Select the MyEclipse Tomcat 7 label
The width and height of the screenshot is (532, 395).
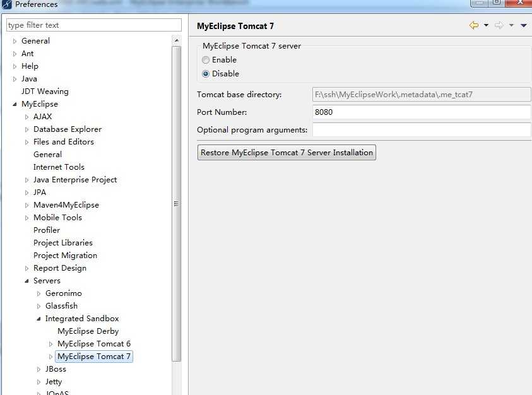(94, 357)
